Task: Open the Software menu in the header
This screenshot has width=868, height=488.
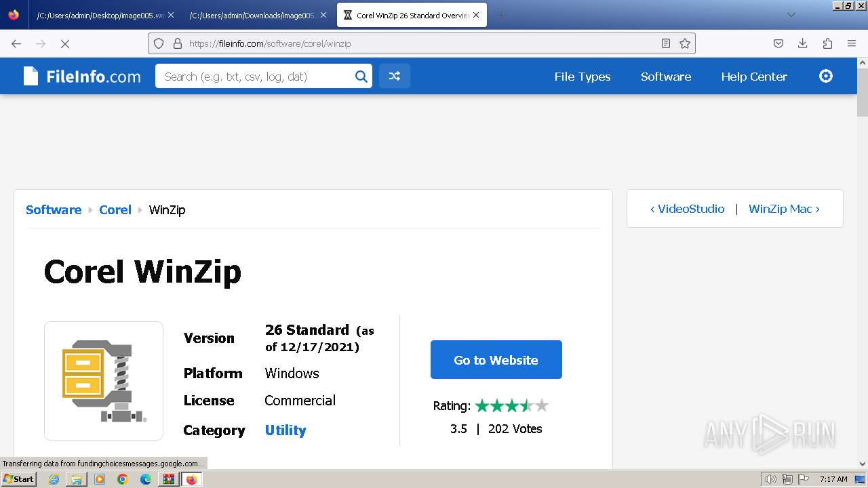Action: coord(666,77)
